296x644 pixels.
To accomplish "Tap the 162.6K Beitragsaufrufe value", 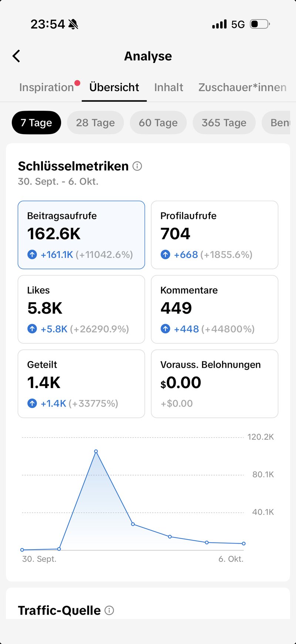I will [54, 234].
